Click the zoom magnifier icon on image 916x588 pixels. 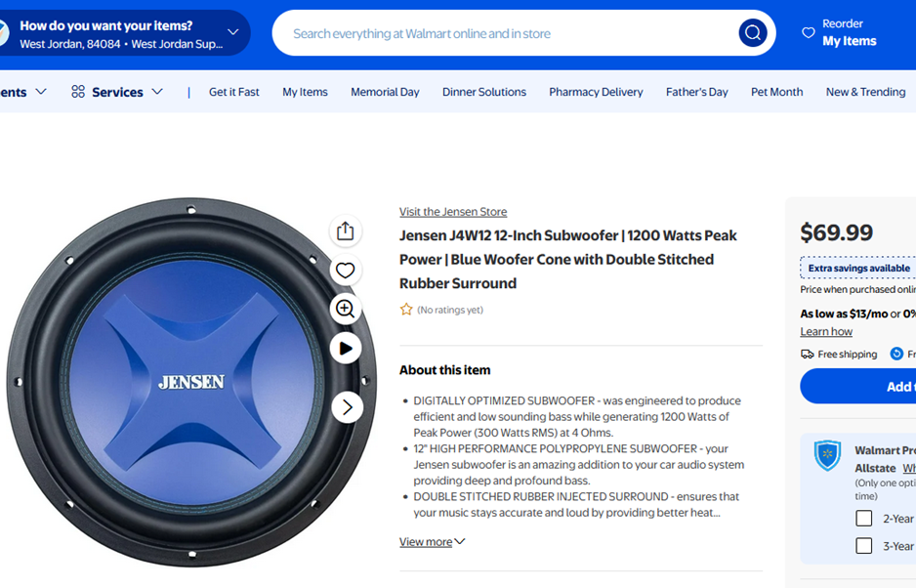[x=345, y=309]
